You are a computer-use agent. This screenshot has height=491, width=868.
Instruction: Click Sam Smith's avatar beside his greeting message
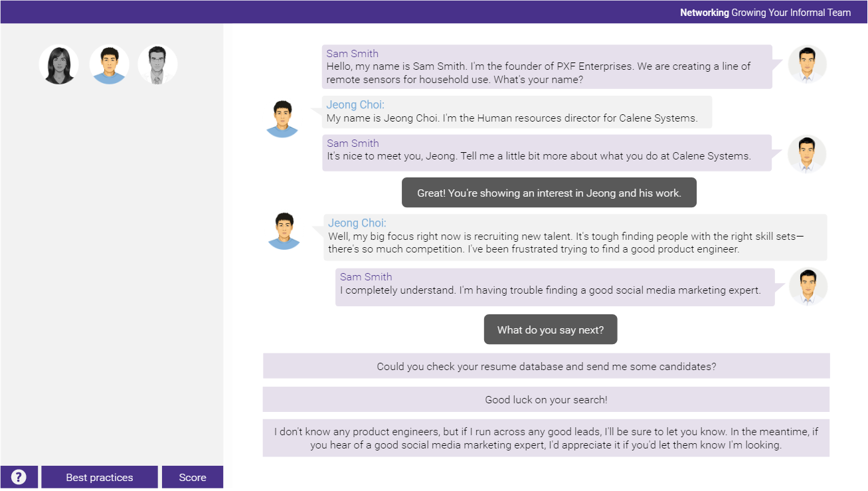(x=807, y=65)
